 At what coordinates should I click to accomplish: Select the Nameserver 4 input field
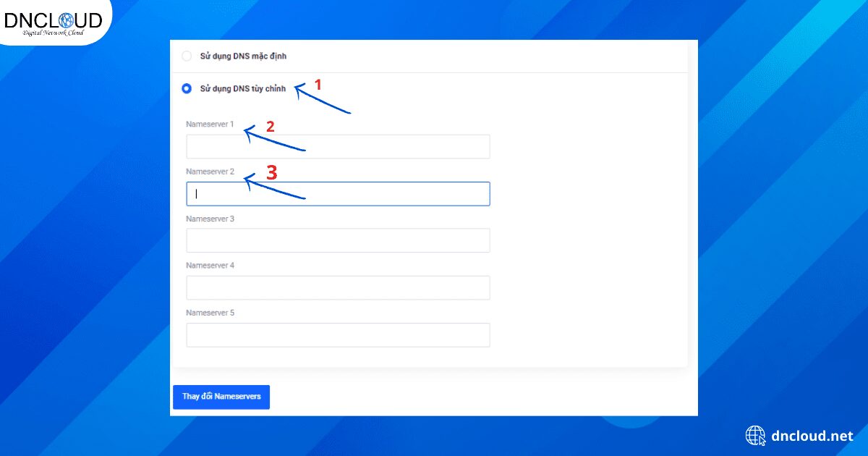(x=338, y=287)
